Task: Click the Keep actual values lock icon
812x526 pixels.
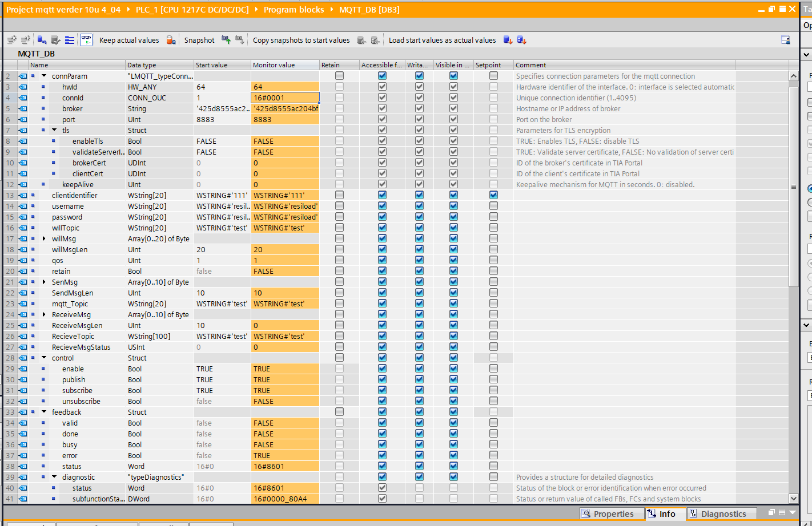Action: coord(171,40)
